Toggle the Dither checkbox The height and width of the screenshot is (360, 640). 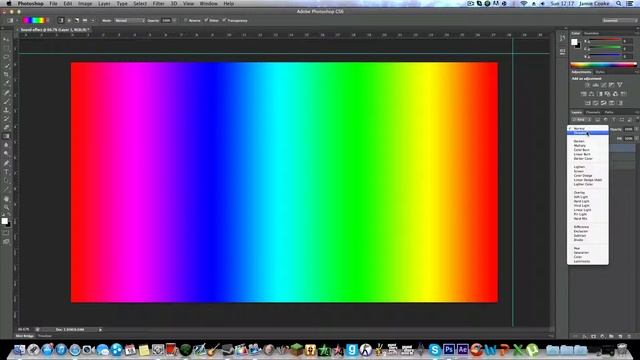[x=207, y=20]
